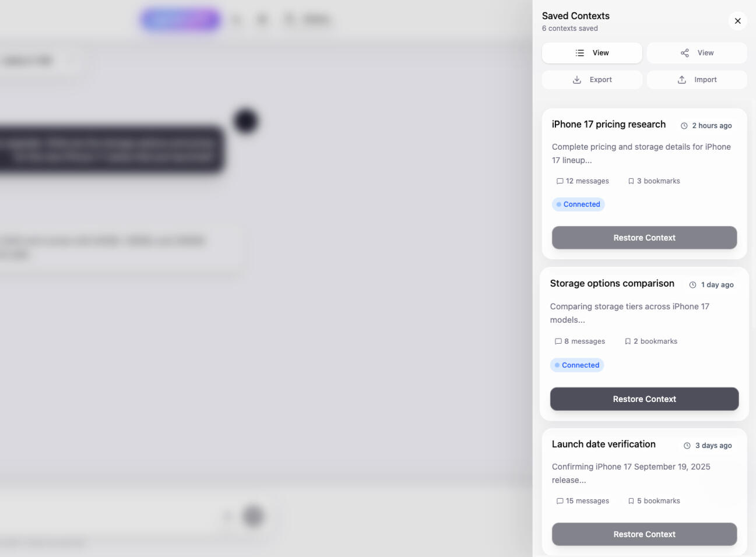The height and width of the screenshot is (557, 756).
Task: Expand the Storage options comparison card
Action: [x=612, y=283]
